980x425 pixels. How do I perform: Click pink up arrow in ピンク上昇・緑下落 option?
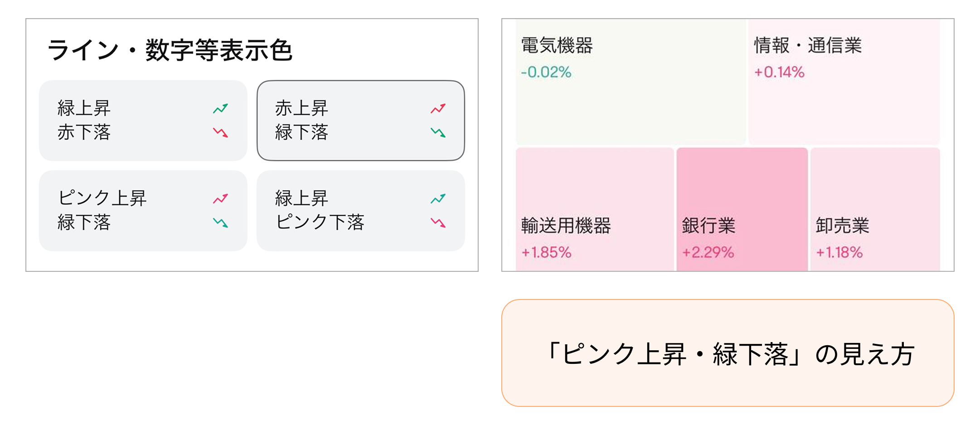pos(221,199)
